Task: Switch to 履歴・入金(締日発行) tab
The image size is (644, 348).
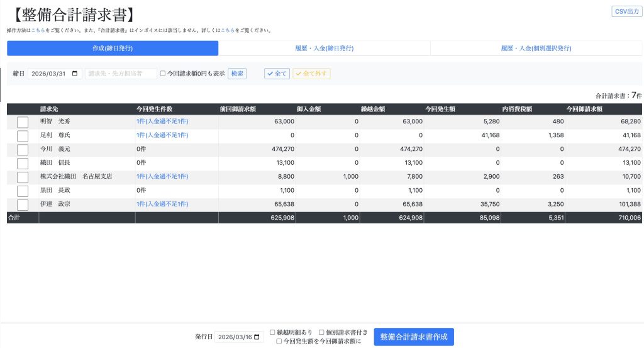Action: [x=324, y=48]
